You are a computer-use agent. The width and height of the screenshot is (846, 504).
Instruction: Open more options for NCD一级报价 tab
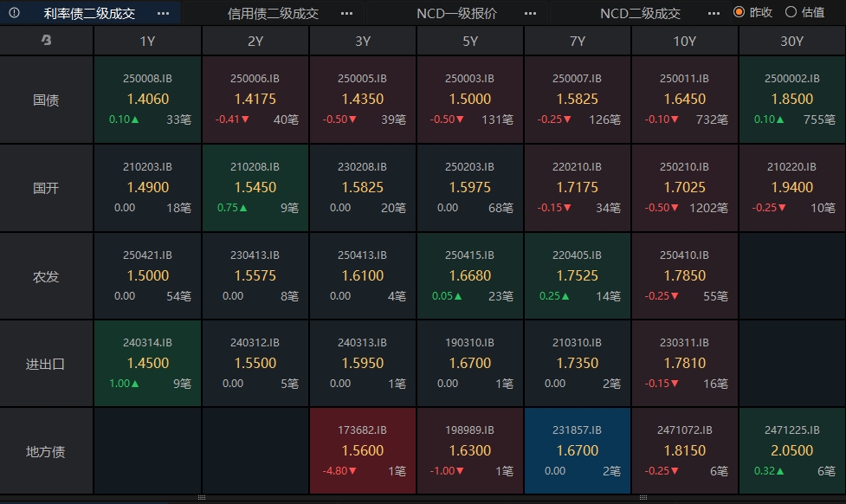point(530,13)
